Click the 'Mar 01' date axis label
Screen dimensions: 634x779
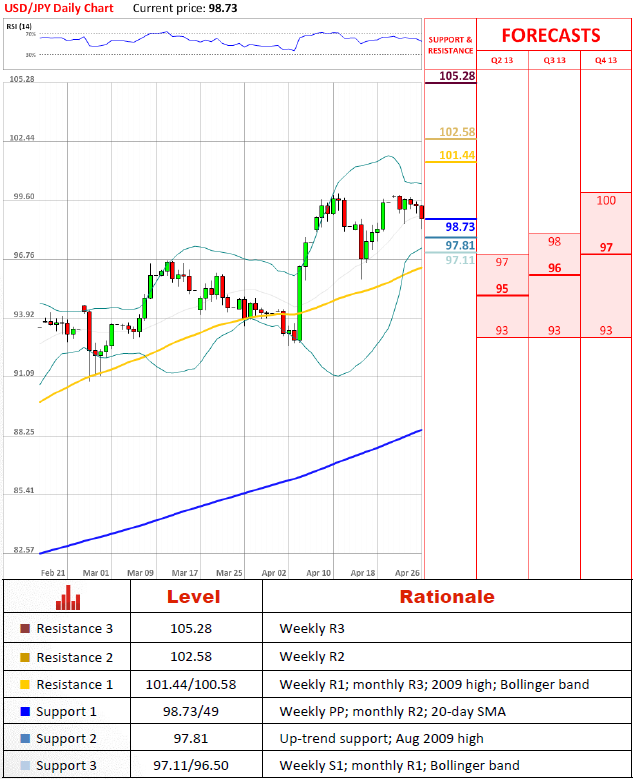[x=96, y=573]
